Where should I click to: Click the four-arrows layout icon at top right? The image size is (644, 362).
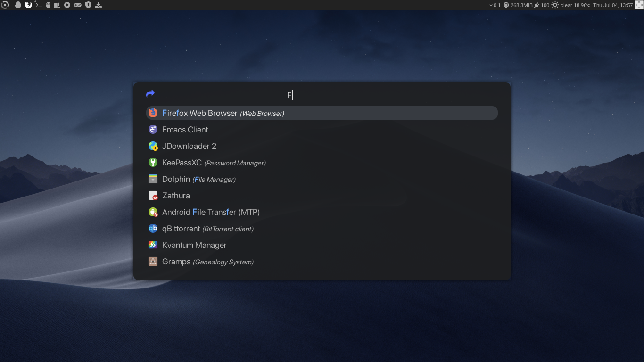(x=639, y=5)
